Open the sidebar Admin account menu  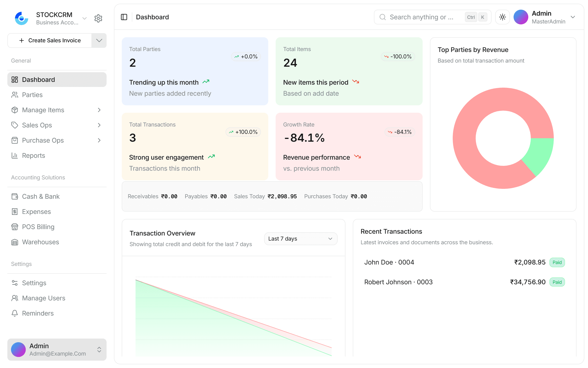[57, 350]
